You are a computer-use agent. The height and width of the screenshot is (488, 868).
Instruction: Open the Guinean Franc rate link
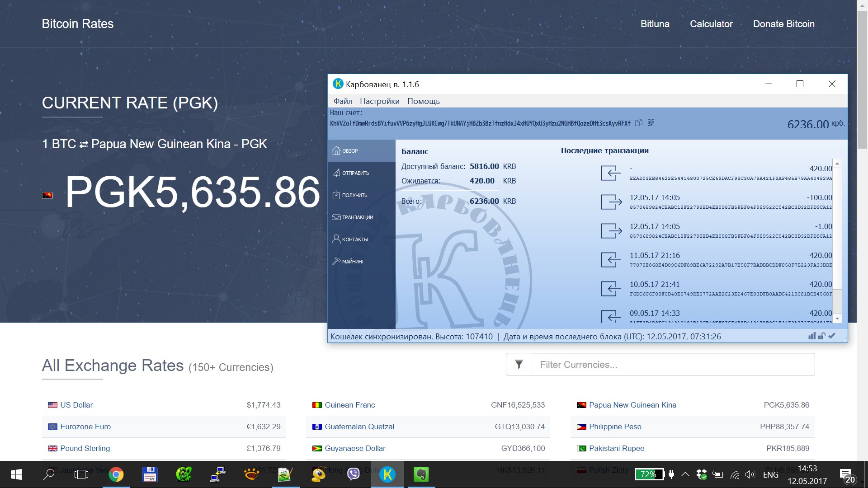pyautogui.click(x=350, y=405)
